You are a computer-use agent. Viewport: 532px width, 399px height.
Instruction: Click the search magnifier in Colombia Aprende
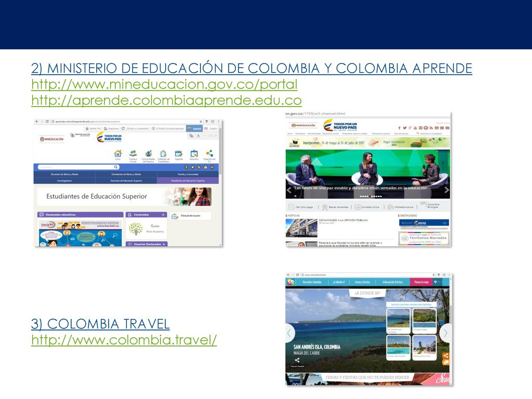pyautogui.click(x=116, y=167)
